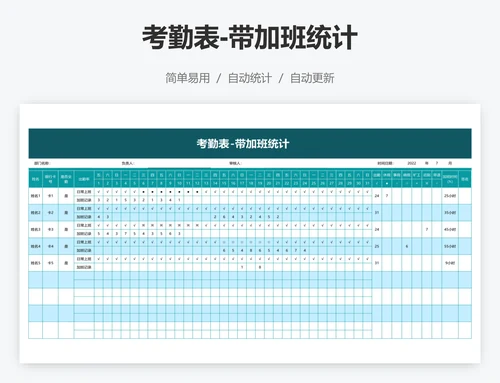This screenshot has width=500, height=383.
Task: Click the 45小时 overtime total cell
Action: [450, 230]
